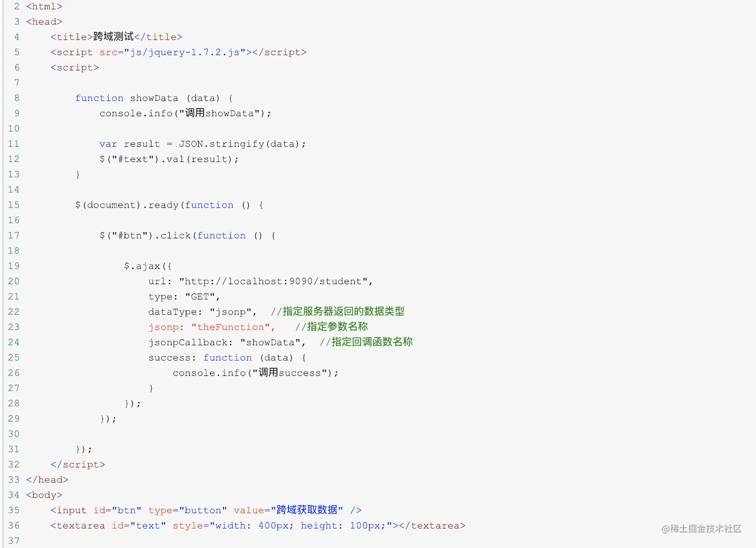This screenshot has height=548, width=756.
Task: Click line number 19
Action: 13,266
